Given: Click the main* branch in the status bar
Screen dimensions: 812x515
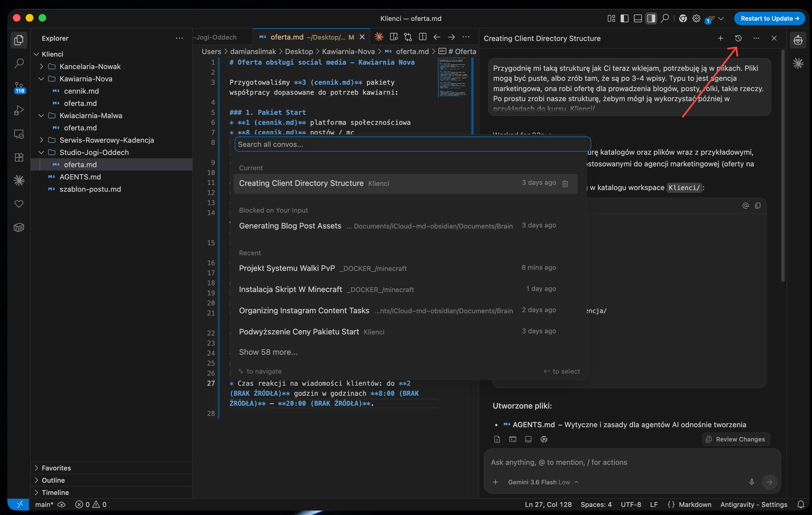Looking at the screenshot, I should pyautogui.click(x=44, y=504).
